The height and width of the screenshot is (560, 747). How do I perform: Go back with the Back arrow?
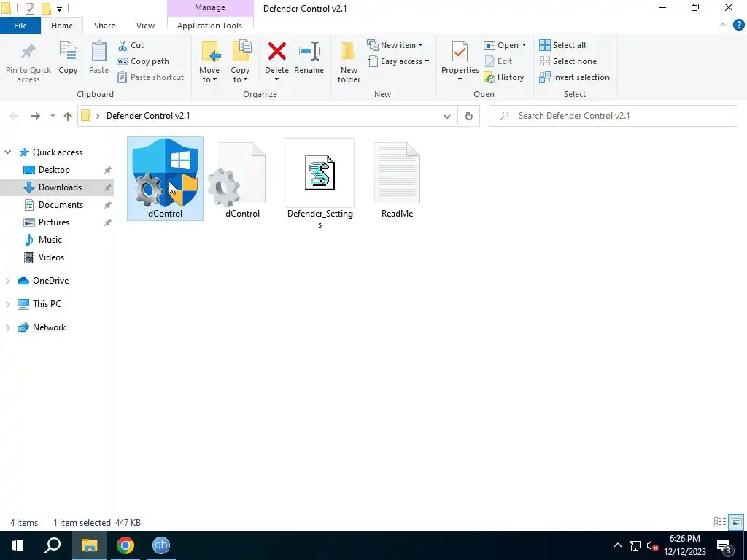click(14, 116)
